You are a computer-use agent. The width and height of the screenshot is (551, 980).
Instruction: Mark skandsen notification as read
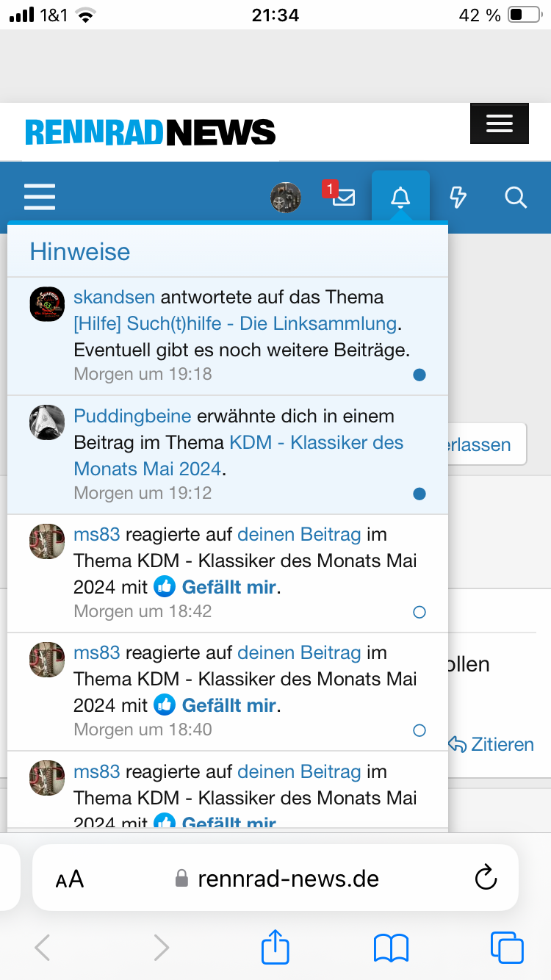[419, 375]
